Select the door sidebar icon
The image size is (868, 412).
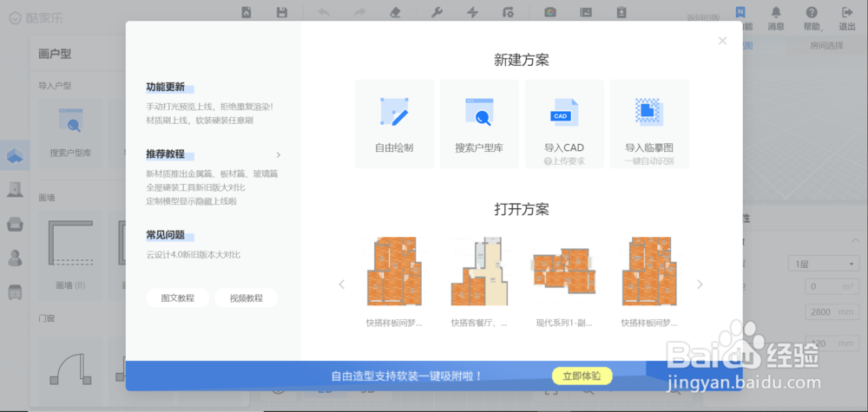pos(15,190)
